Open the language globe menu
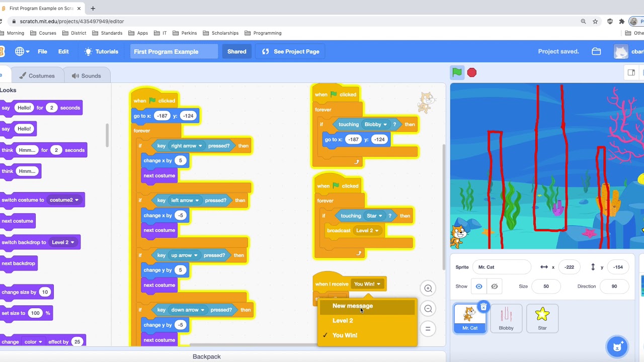 22,51
